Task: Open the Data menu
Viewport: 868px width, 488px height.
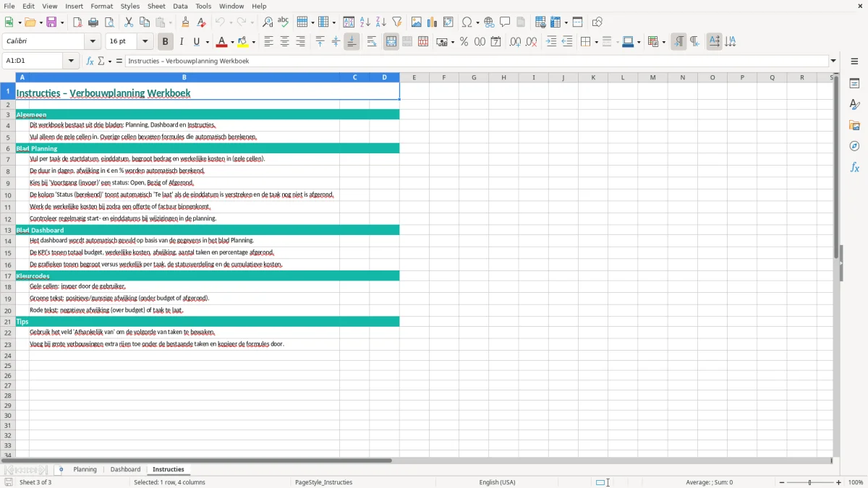Action: [180, 6]
